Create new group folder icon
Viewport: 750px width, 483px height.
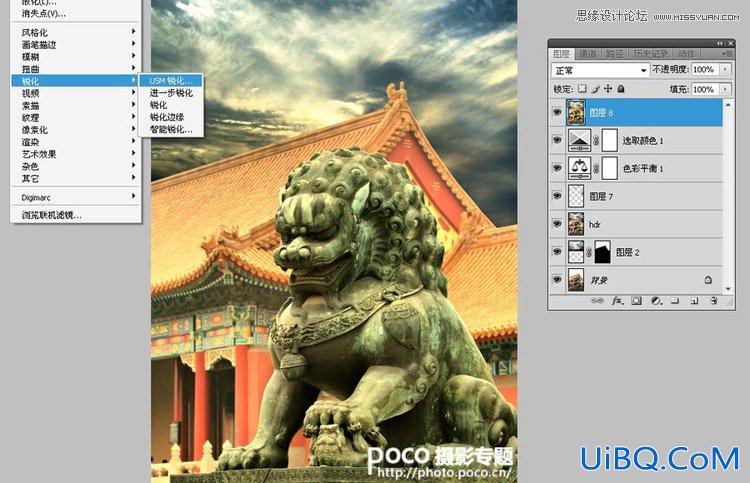tap(675, 301)
